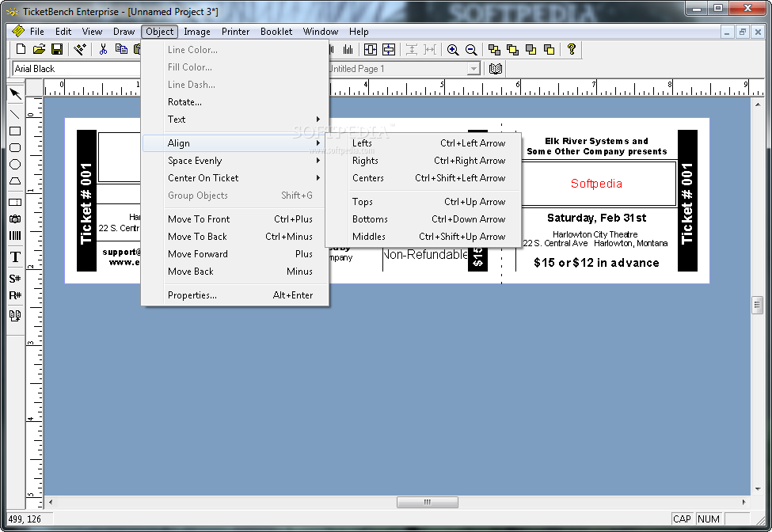Select the arrow pointer tool

[15, 93]
